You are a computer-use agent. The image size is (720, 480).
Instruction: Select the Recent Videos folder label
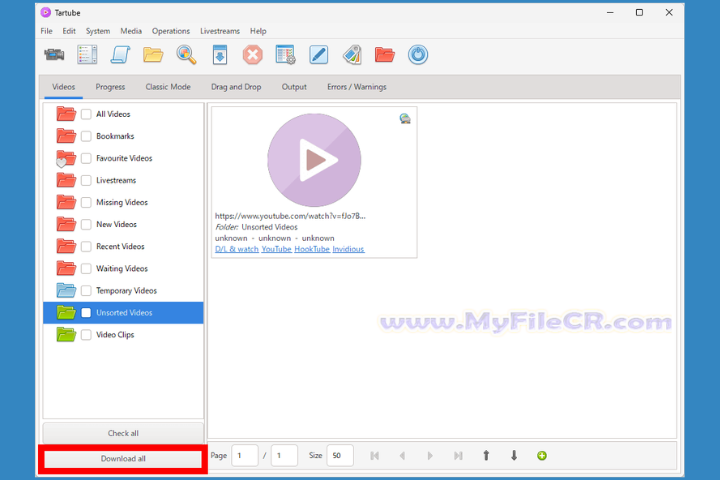120,246
